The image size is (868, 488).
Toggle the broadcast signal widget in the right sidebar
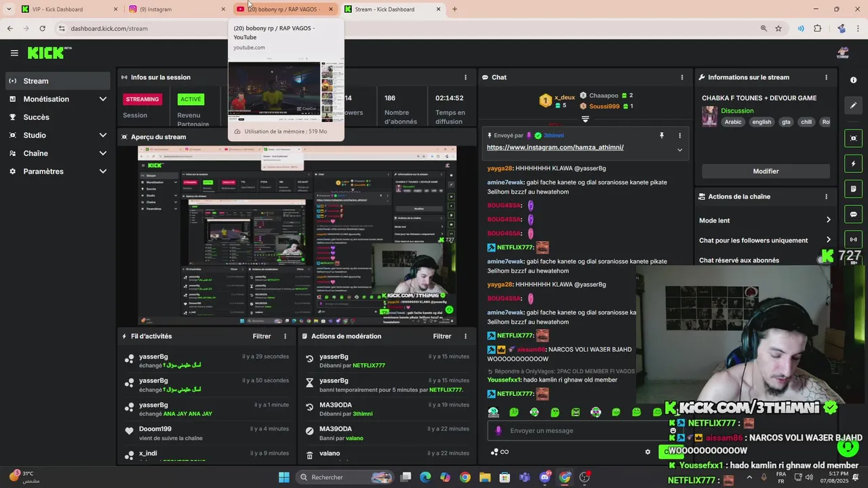[853, 239]
